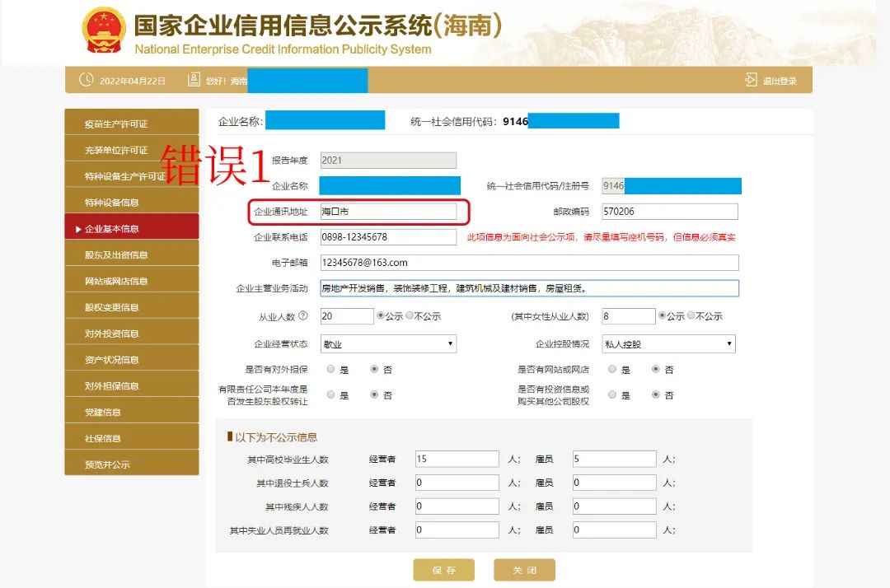The image size is (890, 588).
Task: Click the 关闭 close button
Action: tap(524, 569)
